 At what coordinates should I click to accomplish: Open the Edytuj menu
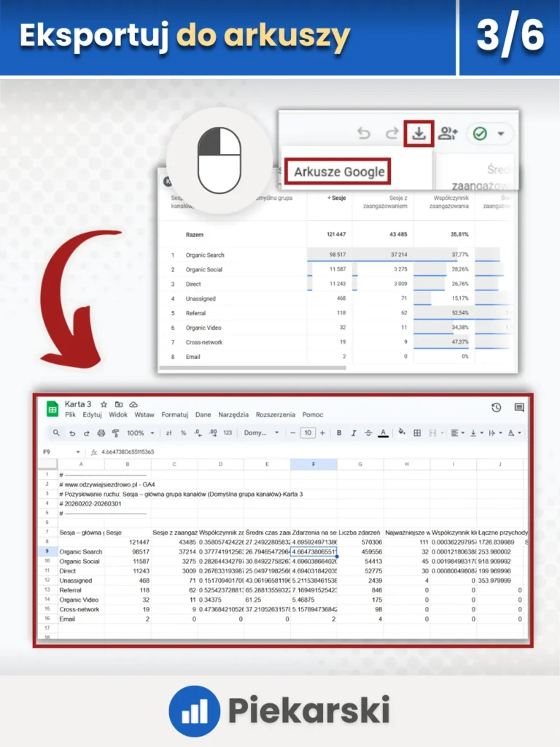click(93, 415)
